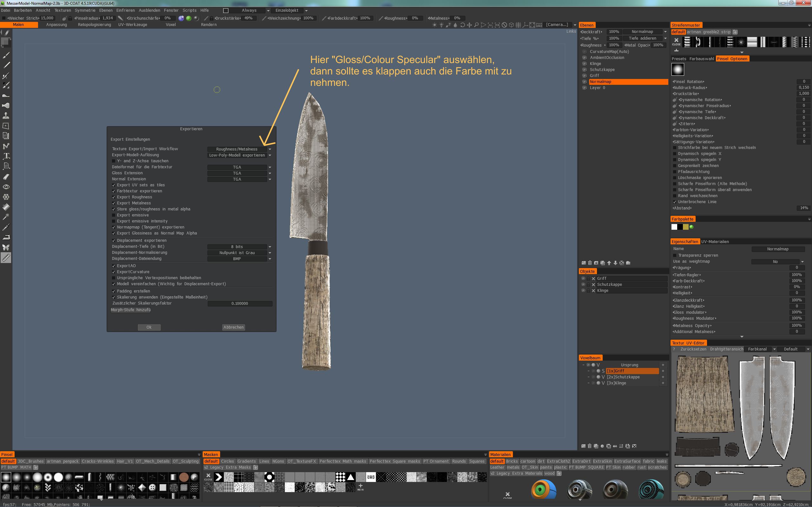
Task: Select the eyedropper color picker tool
Action: [6, 227]
